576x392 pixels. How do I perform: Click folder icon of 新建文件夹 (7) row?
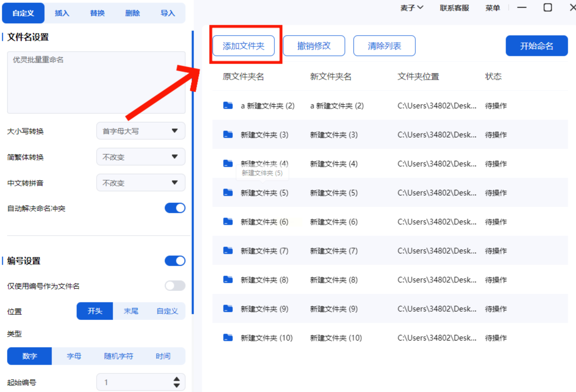[228, 250]
